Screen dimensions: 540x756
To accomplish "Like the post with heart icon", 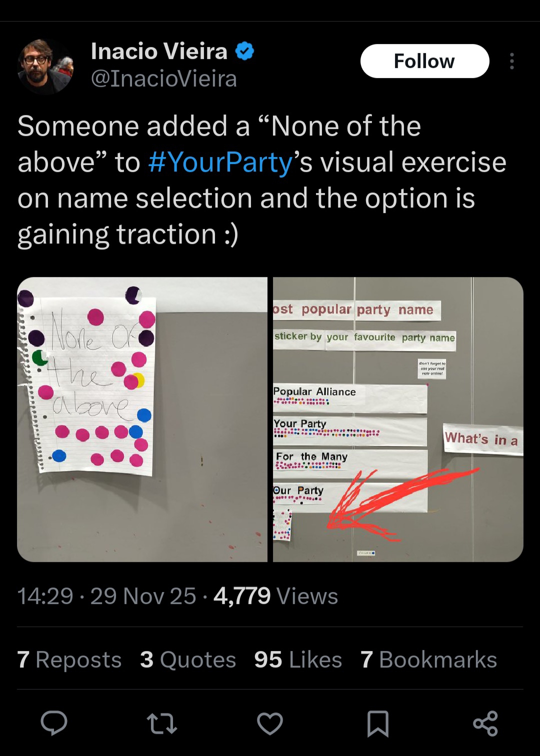I will coord(270,723).
